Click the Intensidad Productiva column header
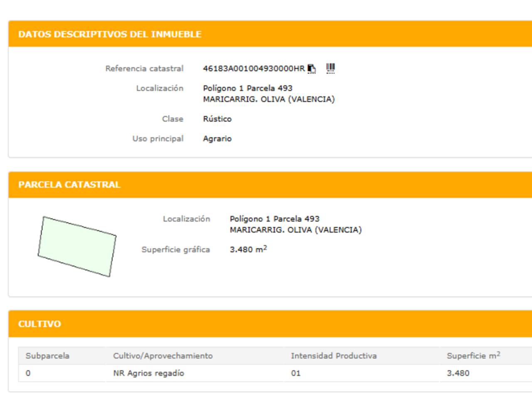532x399 pixels. tap(333, 356)
